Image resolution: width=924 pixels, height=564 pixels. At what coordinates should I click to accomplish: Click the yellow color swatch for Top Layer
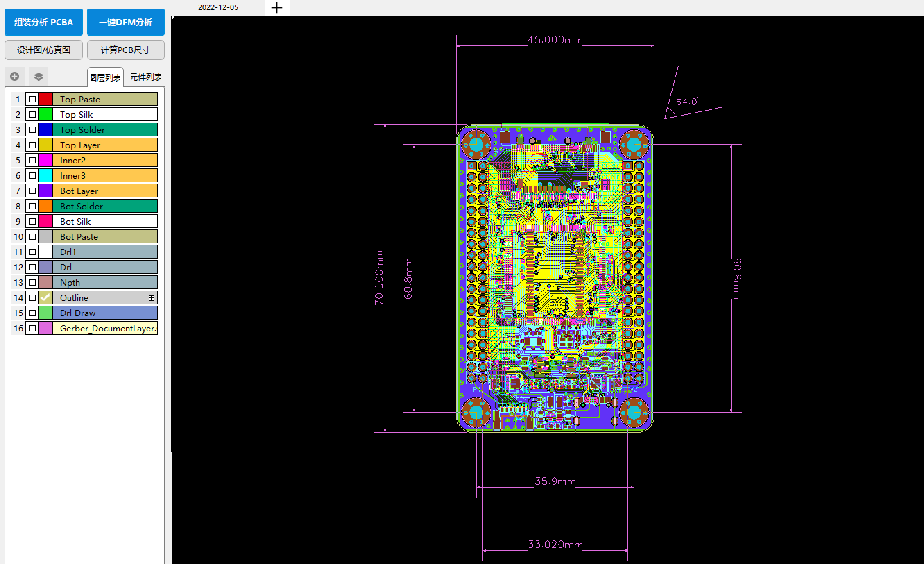(x=46, y=145)
